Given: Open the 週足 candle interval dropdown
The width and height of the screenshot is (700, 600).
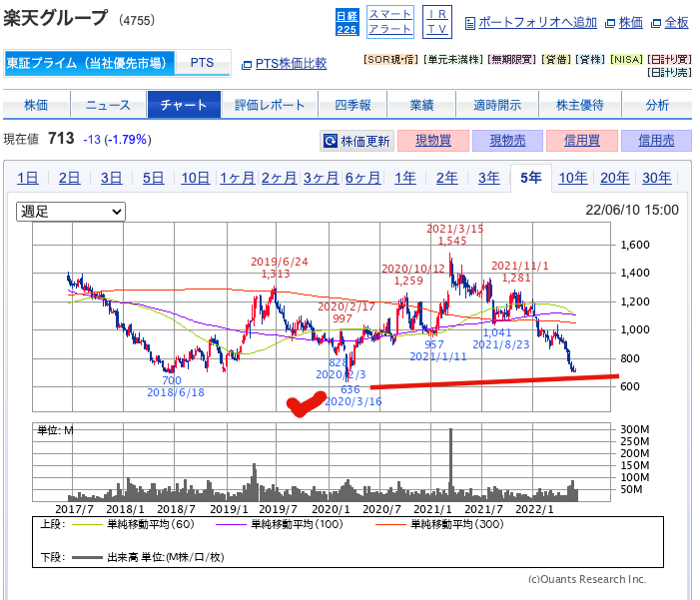Looking at the screenshot, I should coord(71,212).
